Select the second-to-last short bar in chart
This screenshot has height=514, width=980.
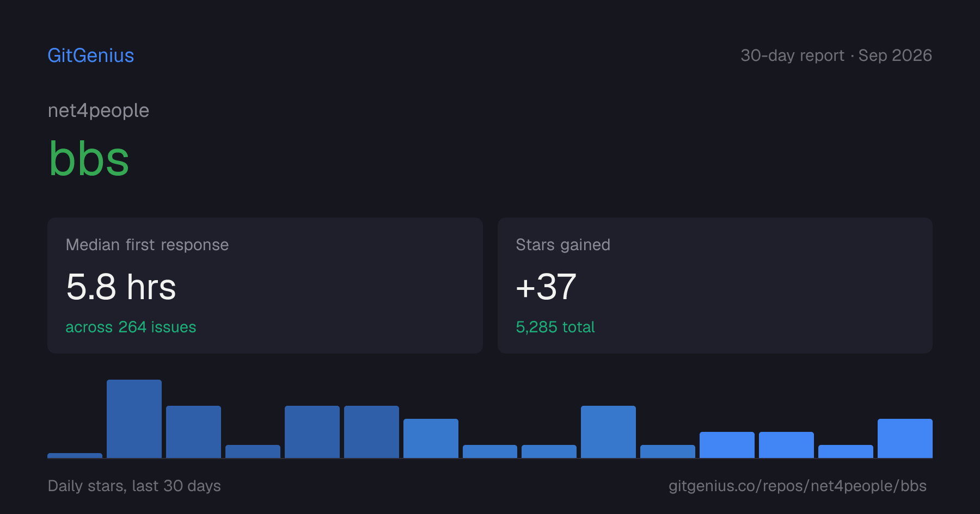(846, 451)
